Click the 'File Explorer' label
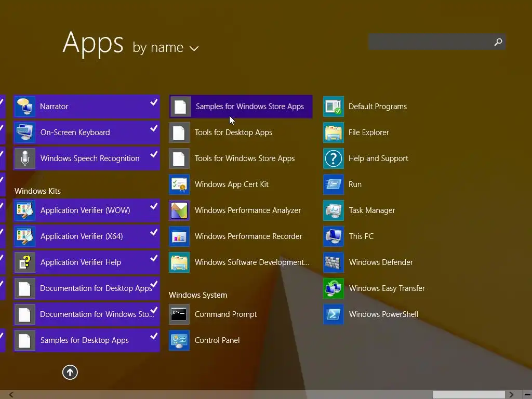Image resolution: width=532 pixels, height=399 pixels. coord(368,132)
